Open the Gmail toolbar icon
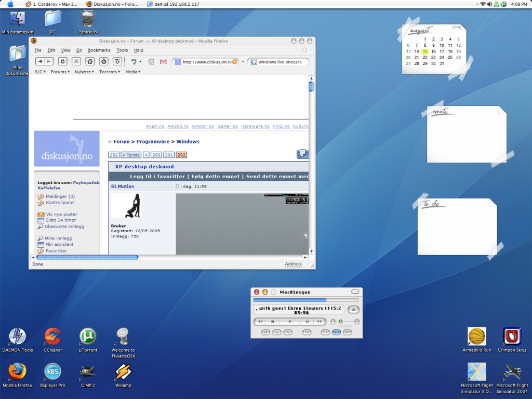The width and height of the screenshot is (532, 399). click(163, 62)
